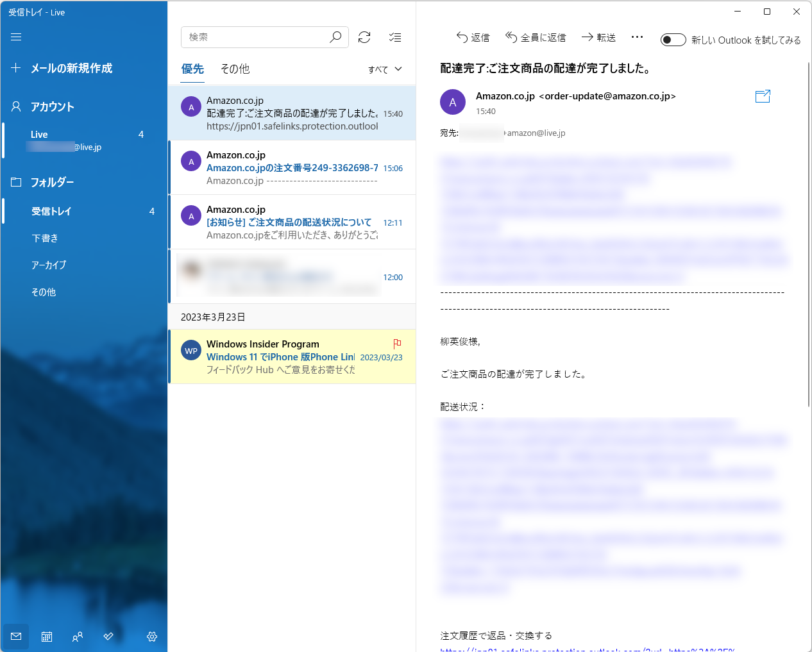The height and width of the screenshot is (652, 812).
Task: Switch to the その他 tab
Action: 235,69
